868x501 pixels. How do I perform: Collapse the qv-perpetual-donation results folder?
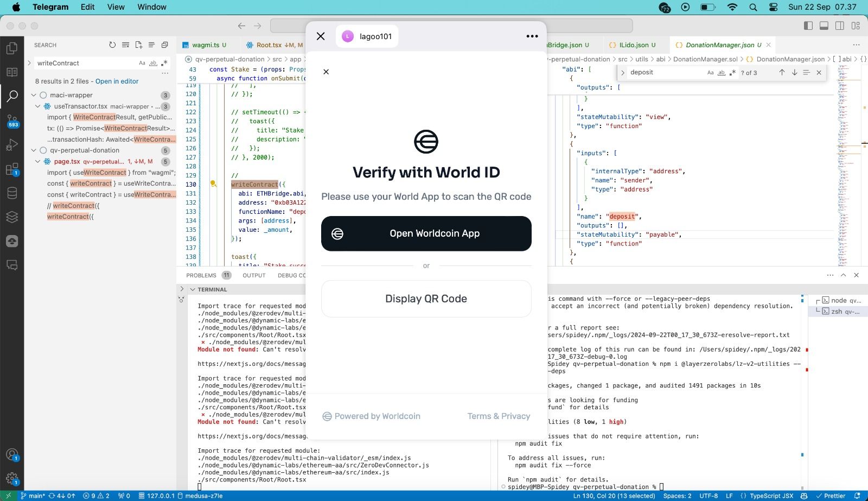point(34,150)
